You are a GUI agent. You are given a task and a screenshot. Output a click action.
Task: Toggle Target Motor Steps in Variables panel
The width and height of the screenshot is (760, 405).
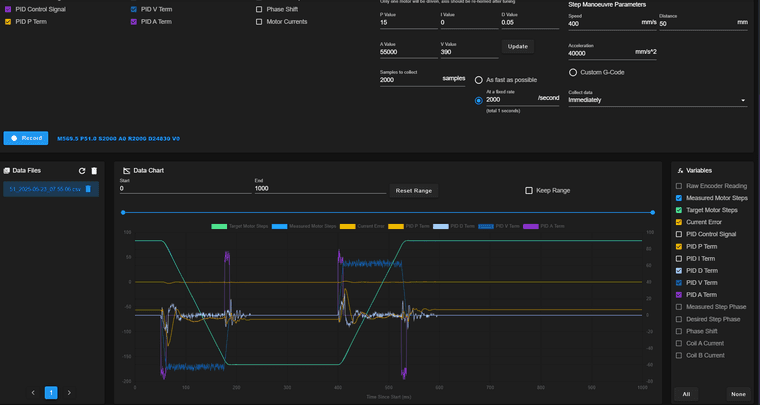click(679, 210)
